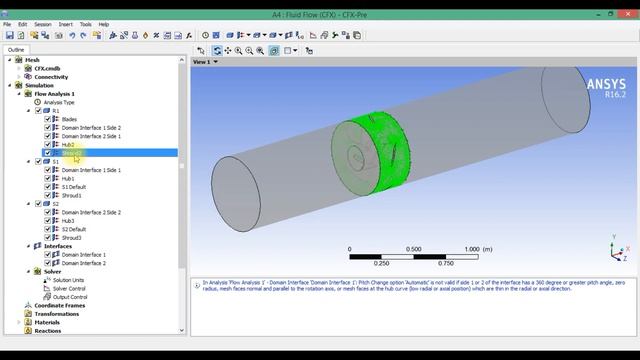The width and height of the screenshot is (640, 360).
Task: Click the Material flask icon
Action: point(135,36)
